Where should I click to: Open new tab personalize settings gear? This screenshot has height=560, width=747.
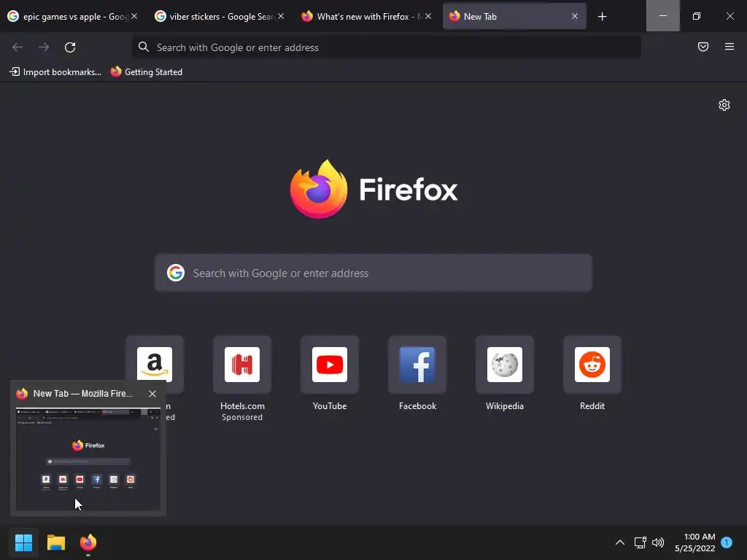724,105
